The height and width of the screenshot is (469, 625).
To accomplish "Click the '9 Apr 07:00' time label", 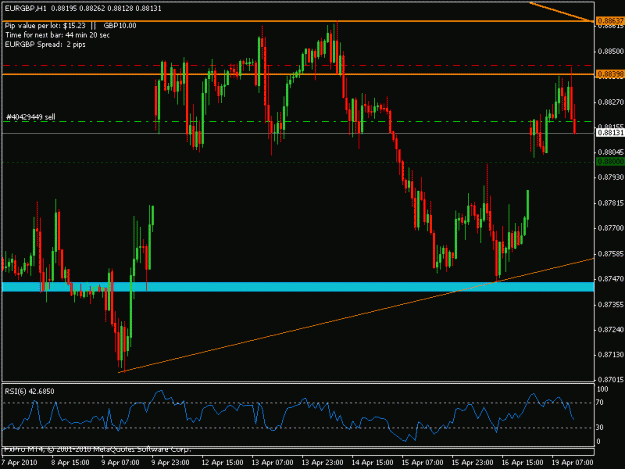I will click(x=120, y=463).
